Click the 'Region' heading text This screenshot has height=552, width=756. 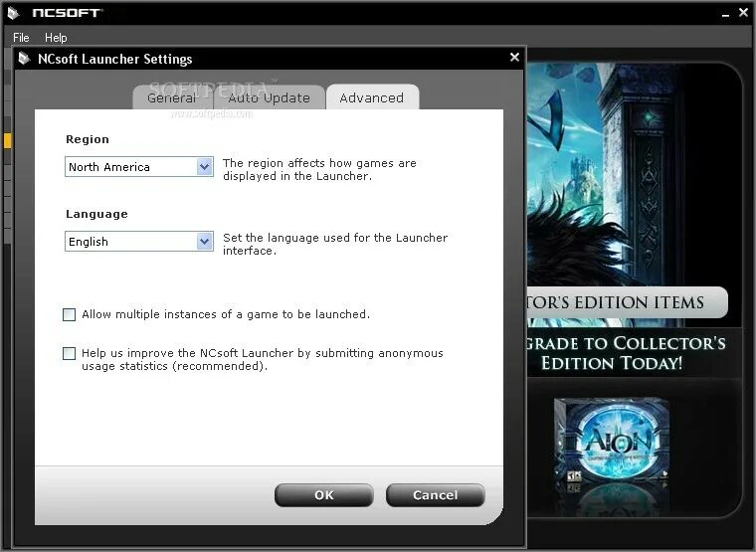click(88, 139)
